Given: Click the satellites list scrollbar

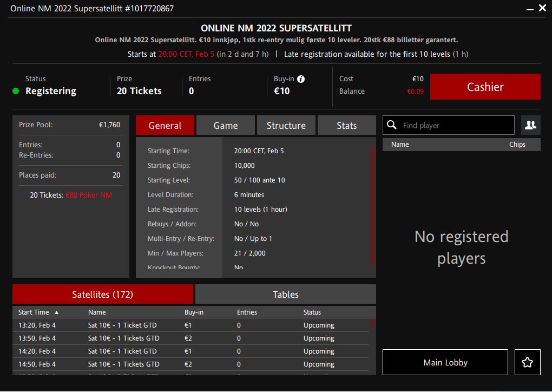Looking at the screenshot, I should point(372,323).
